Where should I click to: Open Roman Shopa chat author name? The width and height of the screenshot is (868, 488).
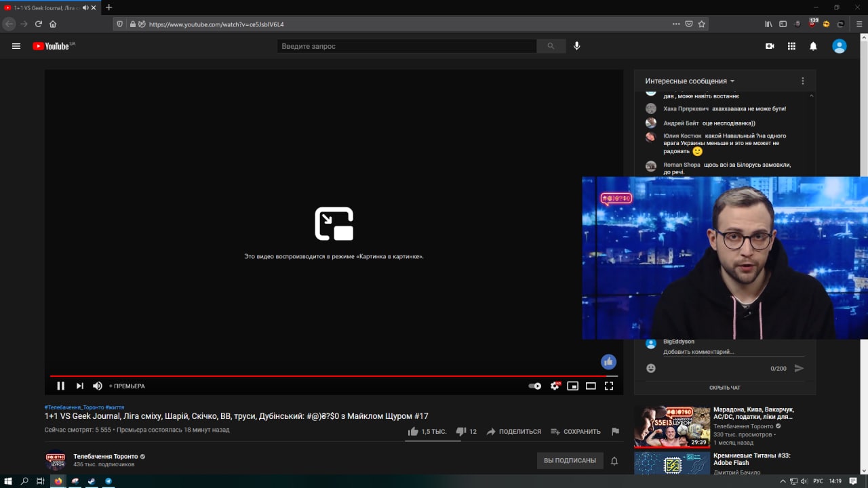click(x=682, y=165)
